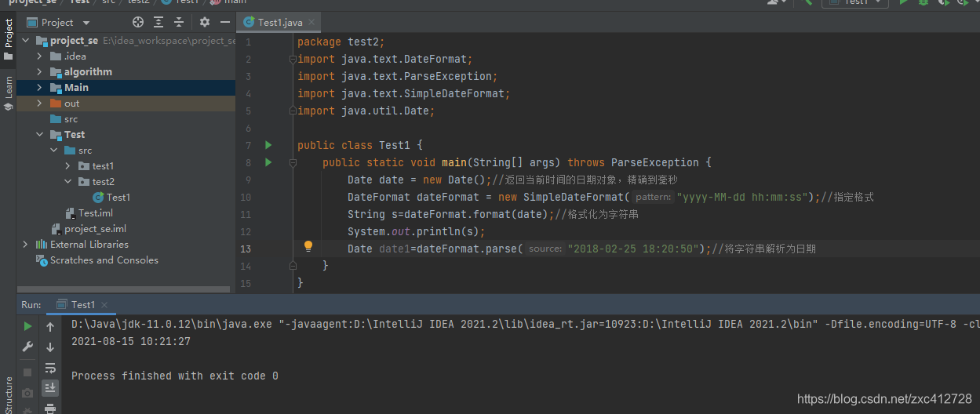Hide the Project panel with minus icon
980x414 pixels.
point(224,23)
